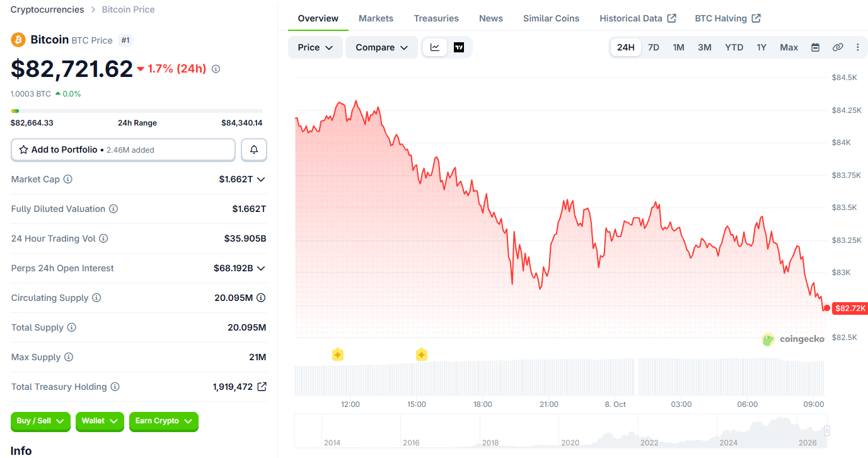Screen dimensions: 868x458
Task: Click the Max Supply info icon
Action: pos(69,357)
